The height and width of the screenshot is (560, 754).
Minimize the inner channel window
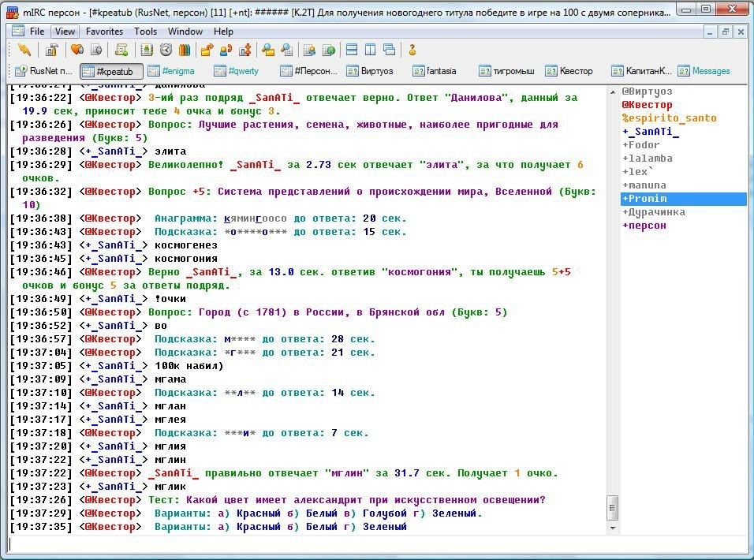coord(710,32)
